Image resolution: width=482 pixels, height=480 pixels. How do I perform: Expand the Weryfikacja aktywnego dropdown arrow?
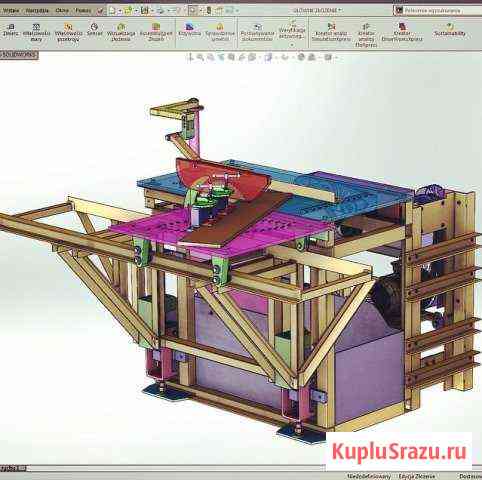point(292,45)
